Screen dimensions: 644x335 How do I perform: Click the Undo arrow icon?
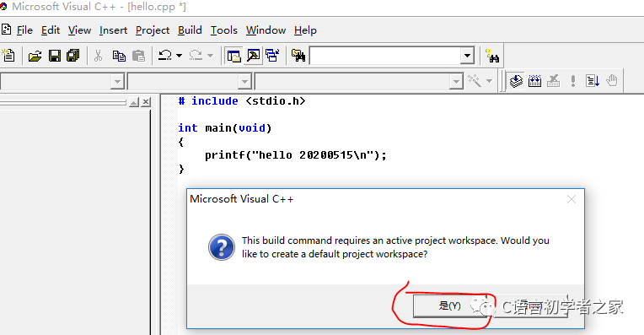(x=165, y=56)
